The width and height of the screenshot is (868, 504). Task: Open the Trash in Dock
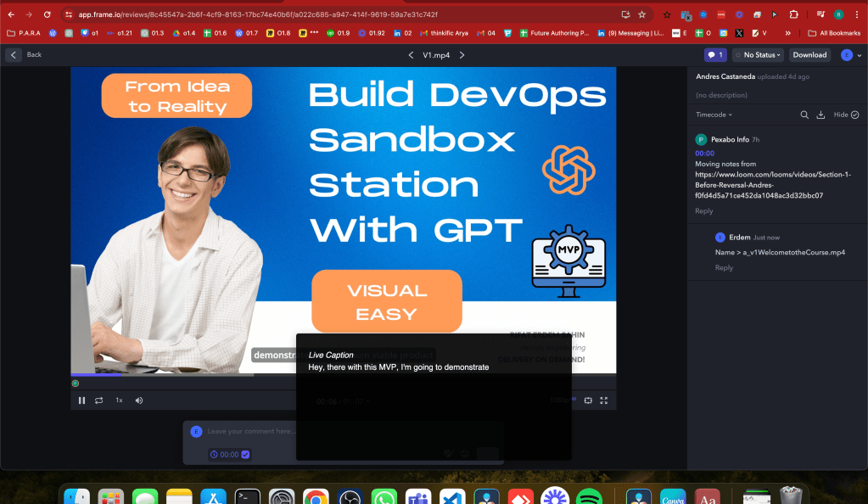(791, 496)
